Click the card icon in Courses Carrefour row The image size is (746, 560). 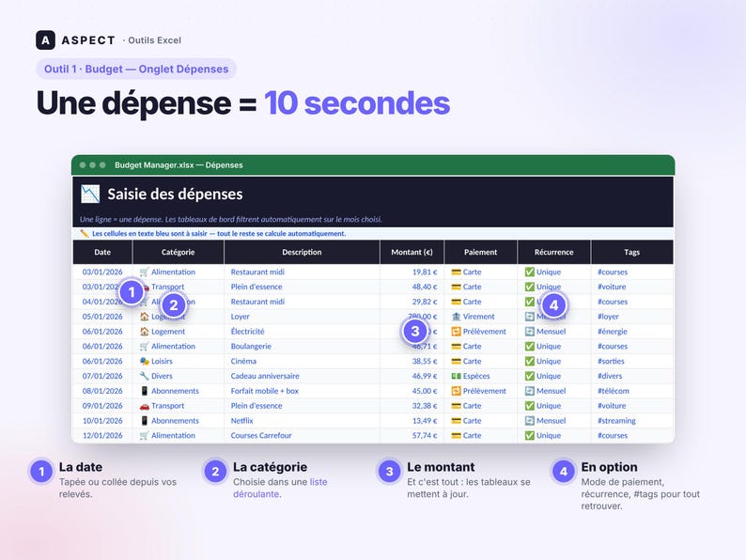click(456, 435)
